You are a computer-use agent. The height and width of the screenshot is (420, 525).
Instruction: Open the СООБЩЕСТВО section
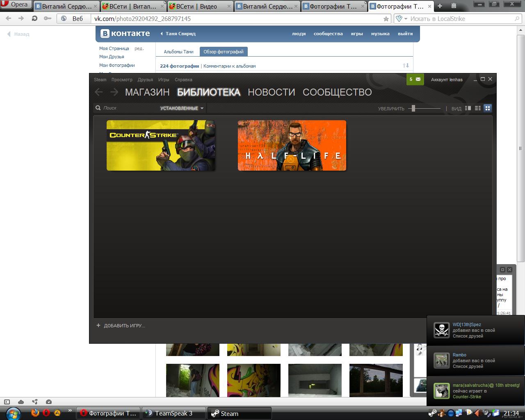pos(337,92)
